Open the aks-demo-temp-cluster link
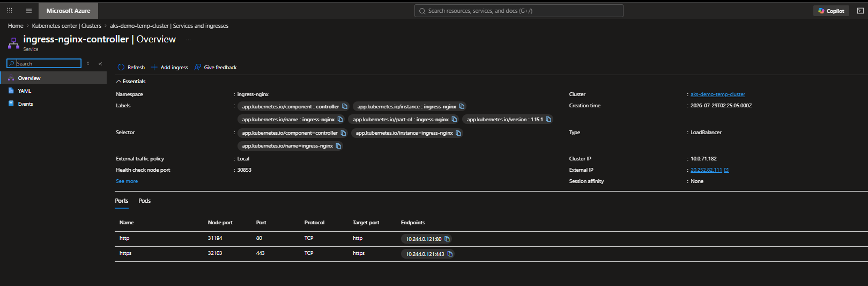 pyautogui.click(x=718, y=94)
